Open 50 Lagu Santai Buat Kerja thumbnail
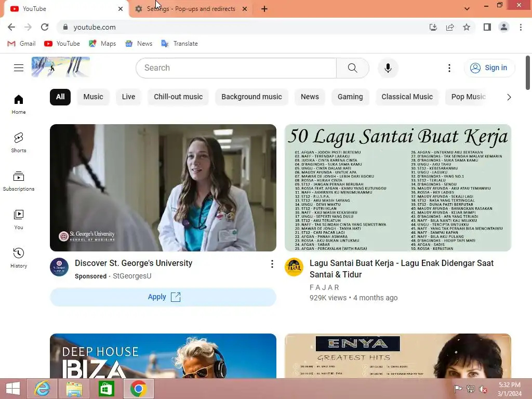Image resolution: width=532 pixels, height=399 pixels. pos(398,188)
